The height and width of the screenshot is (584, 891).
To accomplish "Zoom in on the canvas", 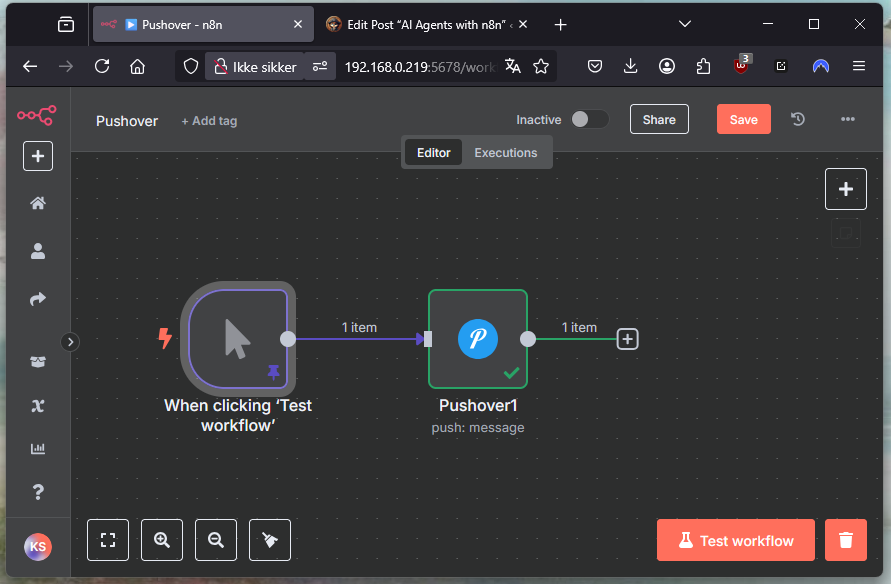I will [x=162, y=540].
